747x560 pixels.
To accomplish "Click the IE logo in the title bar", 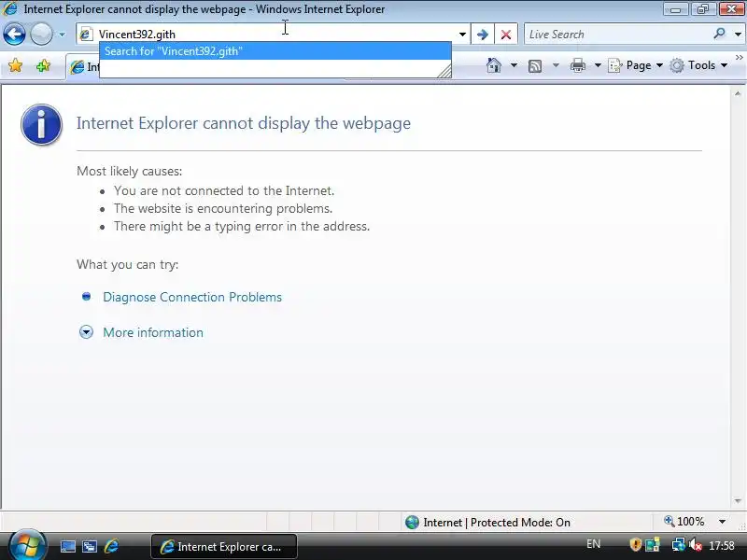I will [x=9, y=8].
